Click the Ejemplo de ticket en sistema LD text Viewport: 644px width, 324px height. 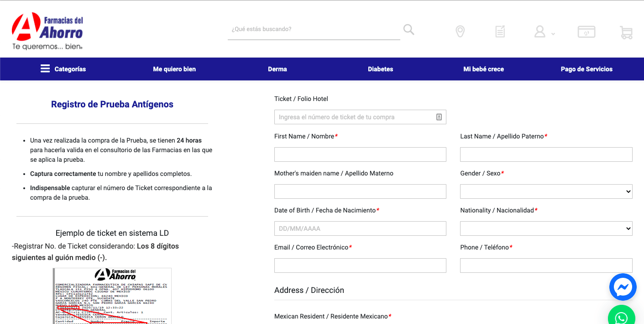tap(112, 233)
